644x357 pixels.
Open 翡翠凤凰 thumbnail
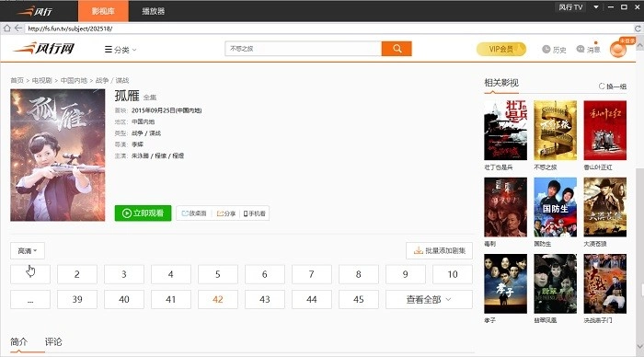pyautogui.click(x=556, y=283)
